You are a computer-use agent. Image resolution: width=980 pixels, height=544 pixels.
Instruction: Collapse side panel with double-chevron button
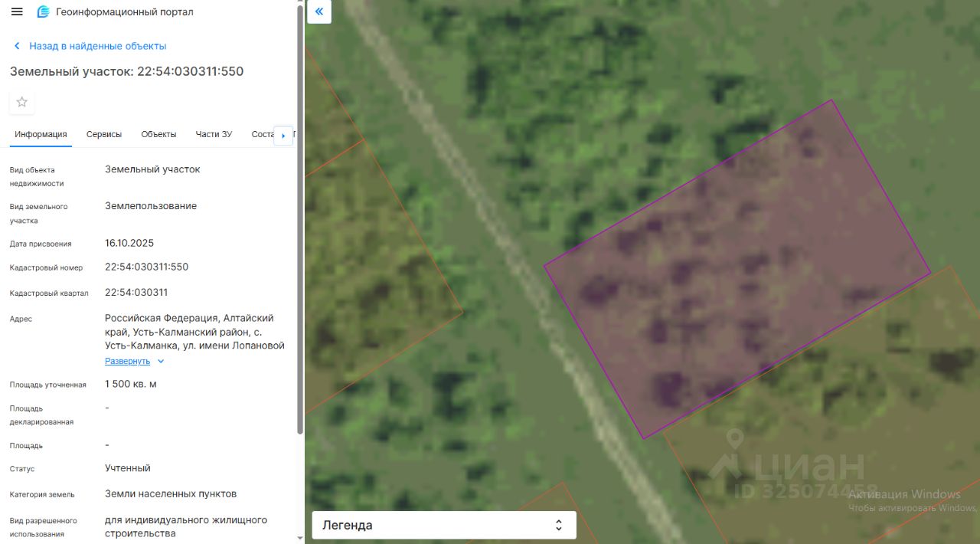(x=318, y=11)
